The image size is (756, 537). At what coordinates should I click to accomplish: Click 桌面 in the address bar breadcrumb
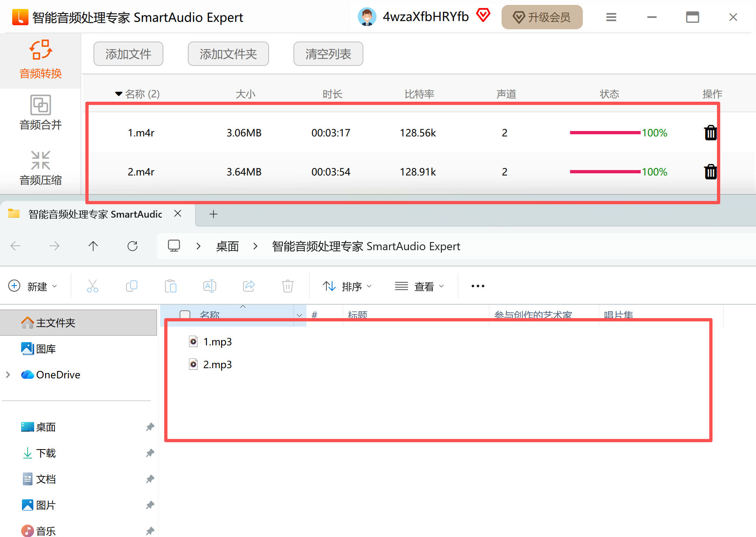pos(228,246)
